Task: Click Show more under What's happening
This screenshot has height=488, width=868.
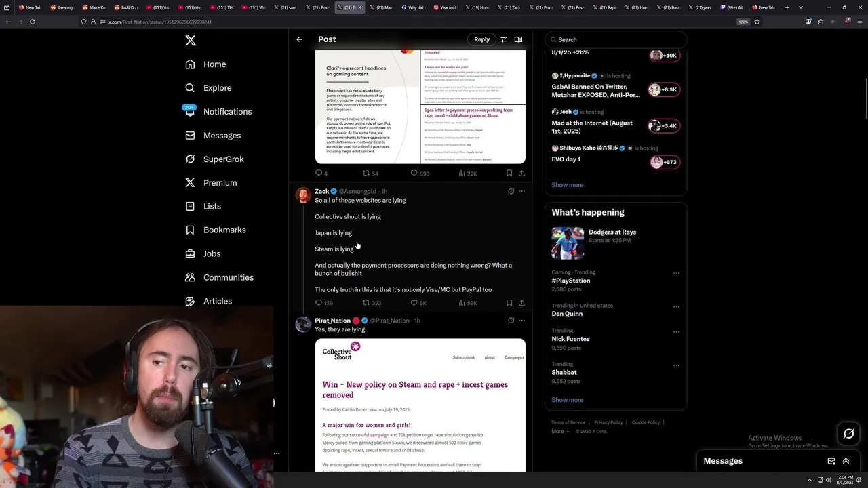Action: (567, 400)
